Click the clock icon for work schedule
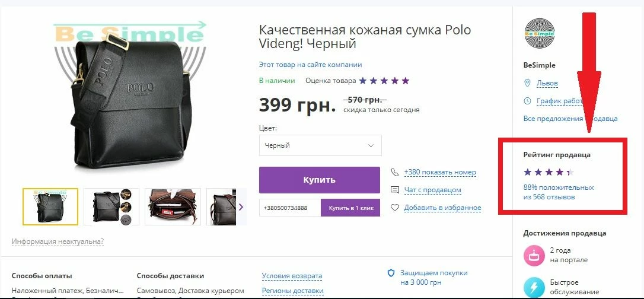 [528, 101]
